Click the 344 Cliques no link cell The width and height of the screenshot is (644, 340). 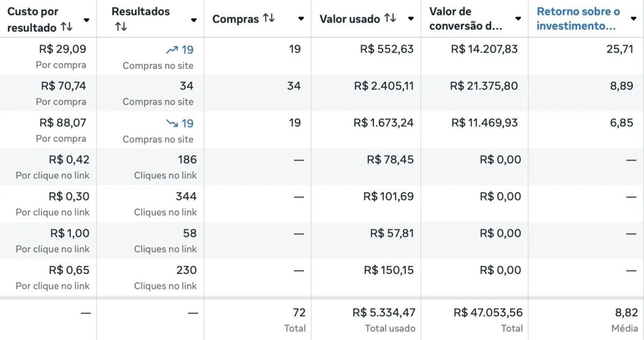click(165, 204)
